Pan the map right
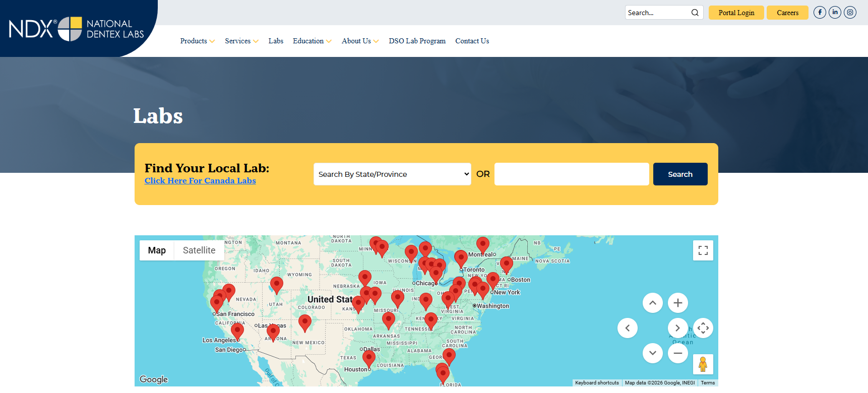The image size is (868, 393). [x=678, y=328]
